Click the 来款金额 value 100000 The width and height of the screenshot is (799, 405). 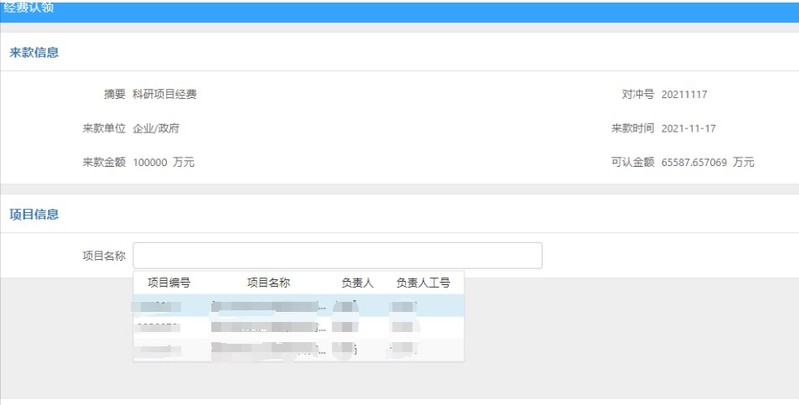point(149,162)
